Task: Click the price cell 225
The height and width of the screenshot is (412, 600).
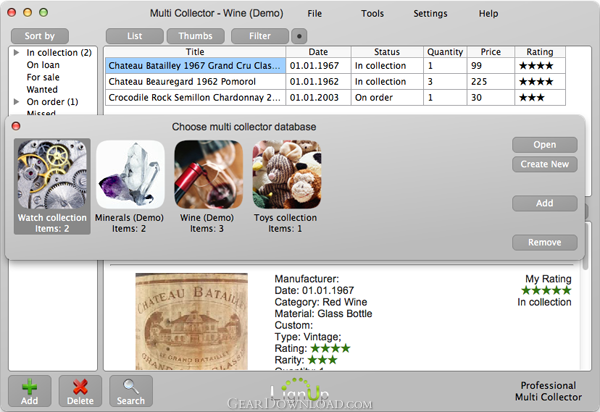Action: coord(491,81)
